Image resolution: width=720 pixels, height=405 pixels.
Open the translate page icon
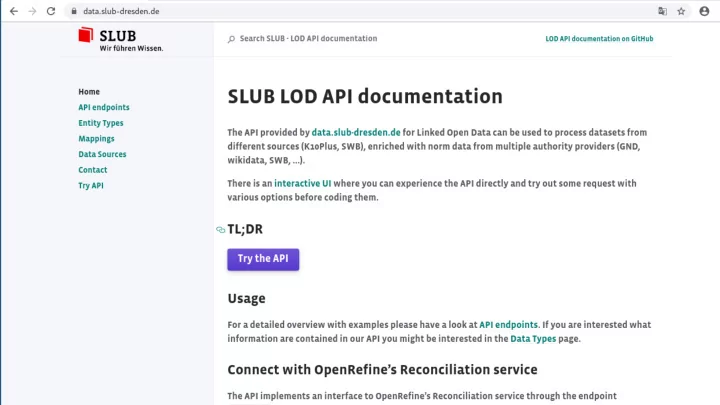662,11
